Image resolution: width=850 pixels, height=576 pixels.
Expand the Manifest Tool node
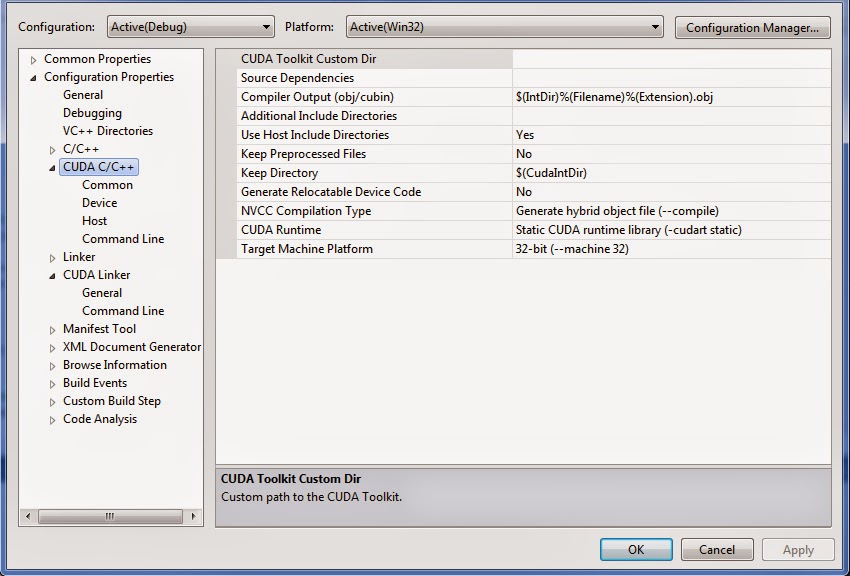tap(53, 329)
